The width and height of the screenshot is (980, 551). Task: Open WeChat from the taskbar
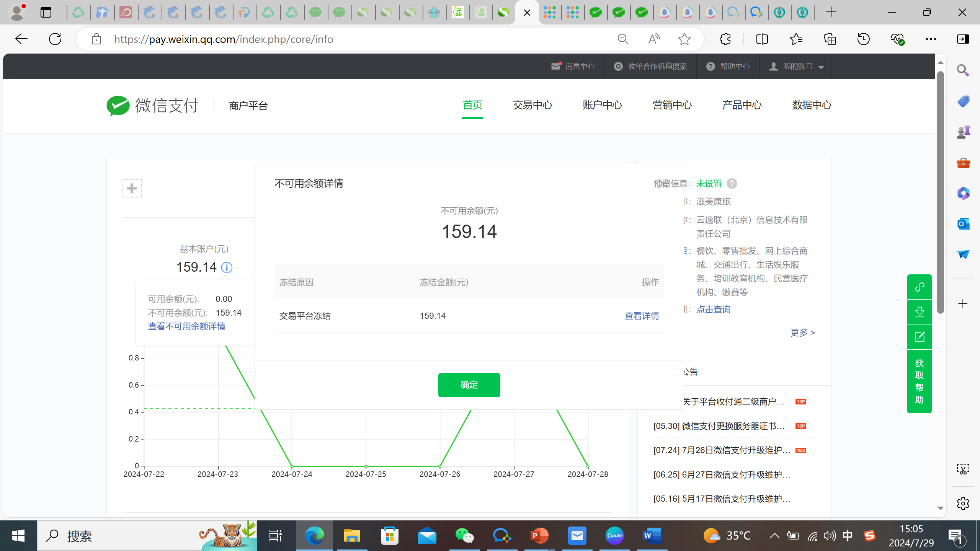pyautogui.click(x=464, y=535)
